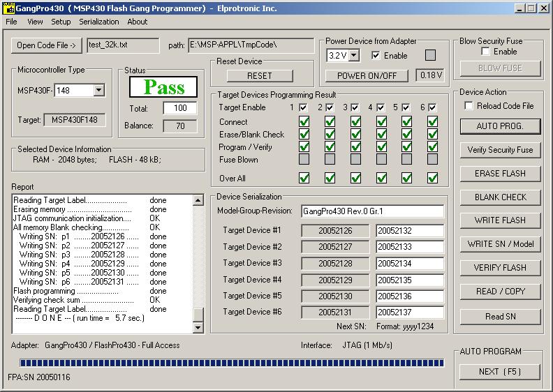Click the WRITE SN / Model button
The width and height of the screenshot is (553, 392).
pos(500,244)
